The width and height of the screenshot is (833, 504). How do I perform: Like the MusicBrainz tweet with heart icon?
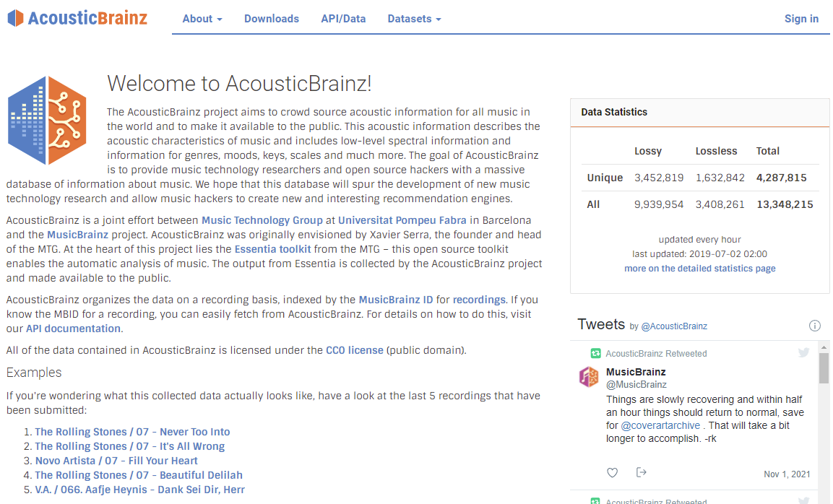pos(612,473)
